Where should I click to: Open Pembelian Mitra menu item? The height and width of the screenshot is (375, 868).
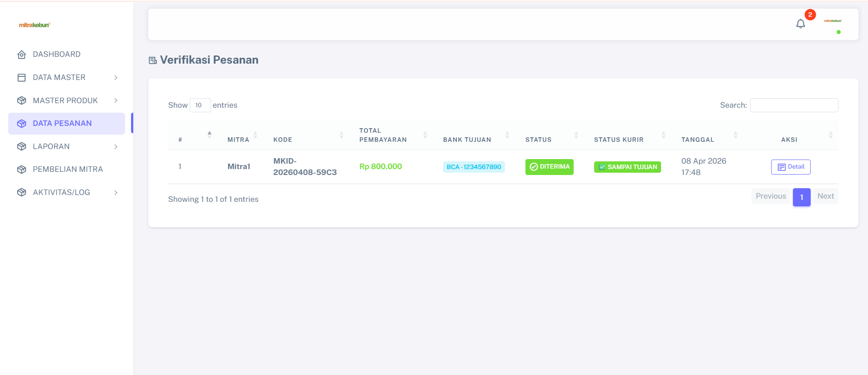pyautogui.click(x=66, y=170)
